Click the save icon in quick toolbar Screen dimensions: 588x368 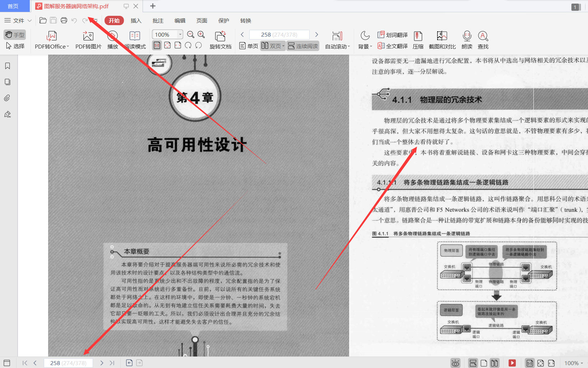[53, 20]
